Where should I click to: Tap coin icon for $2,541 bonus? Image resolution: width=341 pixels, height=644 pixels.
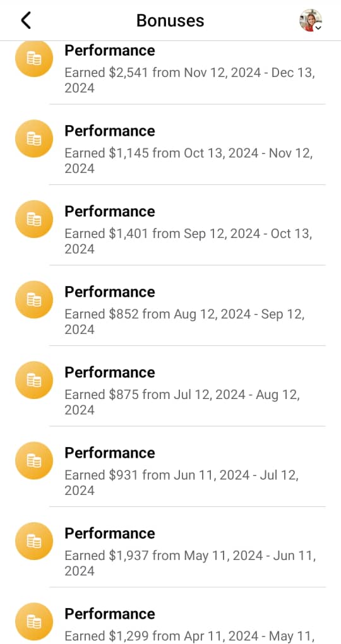click(34, 59)
